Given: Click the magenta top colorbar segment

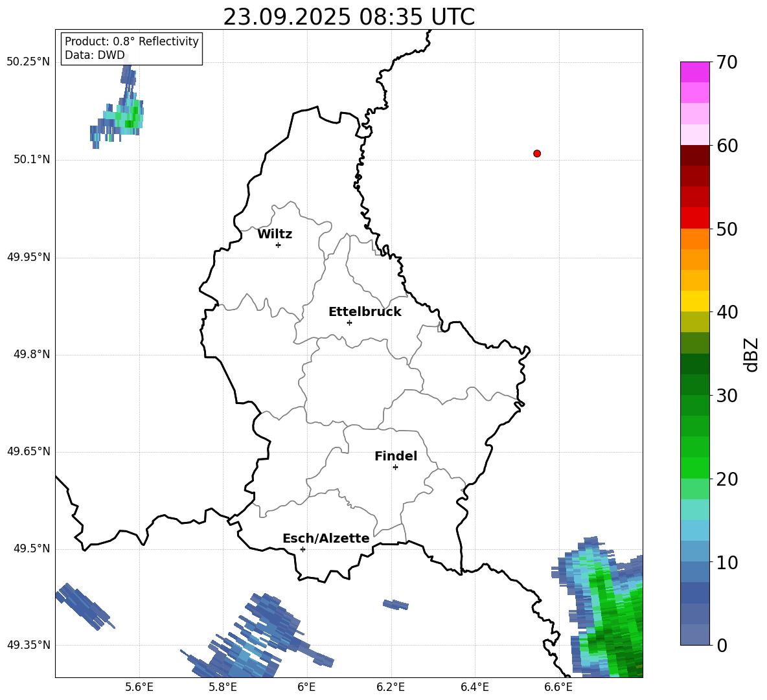Looking at the screenshot, I should point(694,72).
